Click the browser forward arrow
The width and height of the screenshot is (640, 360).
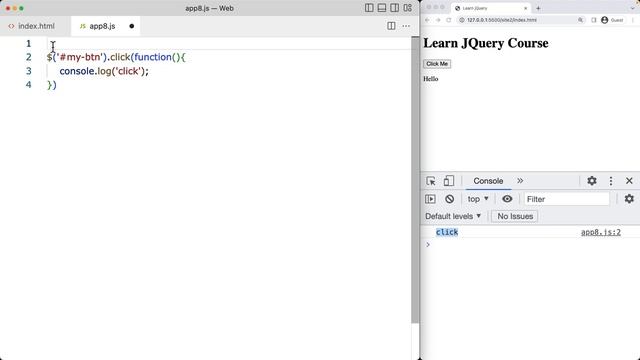click(x=438, y=20)
